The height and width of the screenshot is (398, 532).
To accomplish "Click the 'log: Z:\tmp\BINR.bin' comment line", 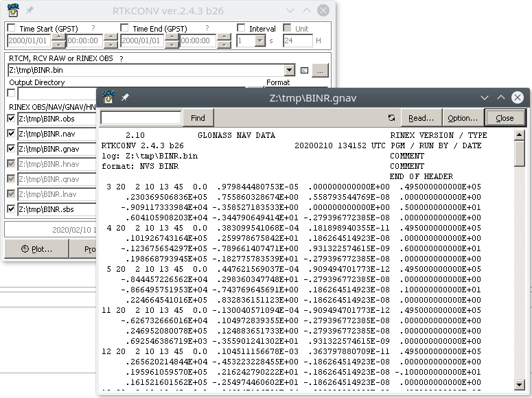I will tap(150, 156).
